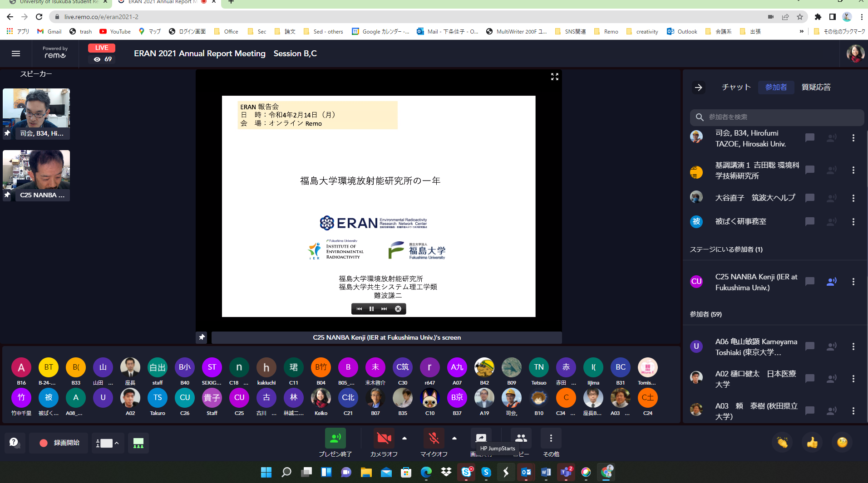Open chat with 司会 B34 Hirofumi TAZOE

810,137
